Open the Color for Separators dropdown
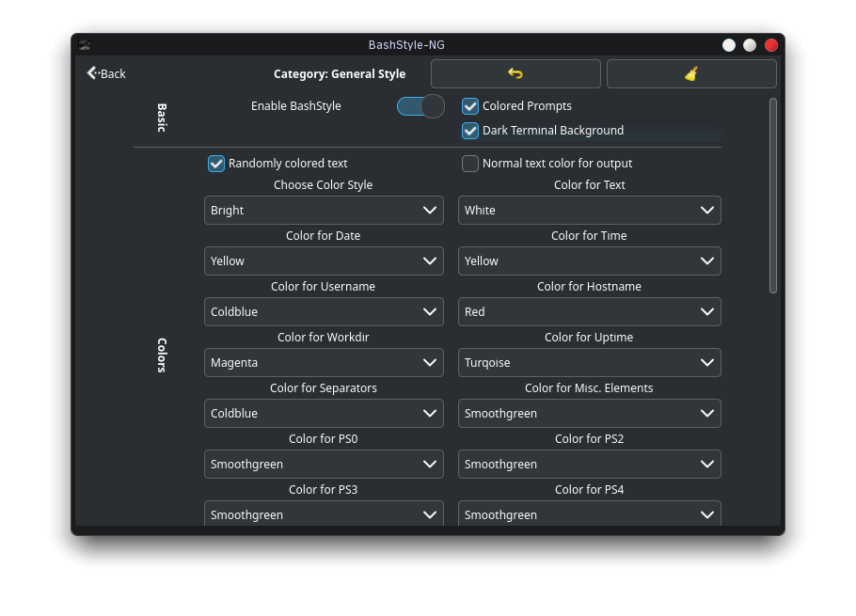The height and width of the screenshot is (616, 856). point(324,413)
